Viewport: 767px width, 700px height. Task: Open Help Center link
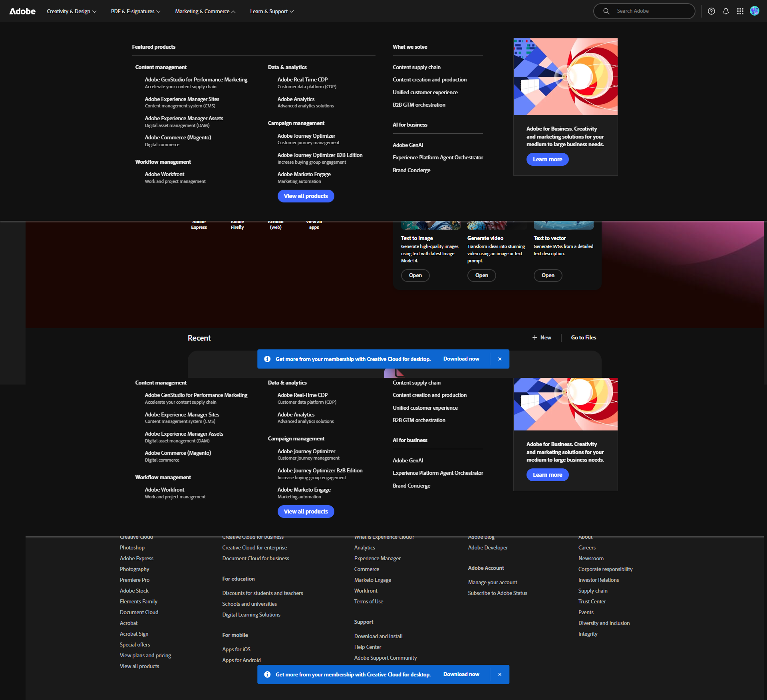[x=368, y=647]
